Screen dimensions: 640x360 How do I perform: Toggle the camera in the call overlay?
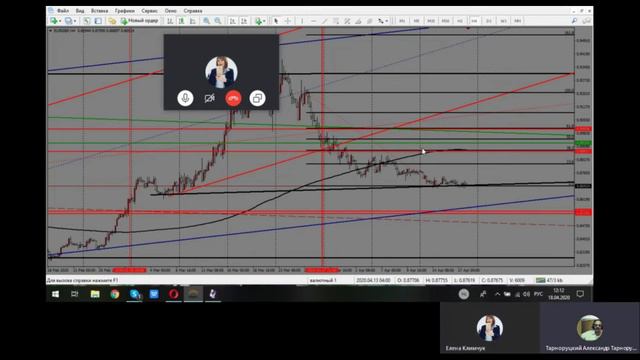click(209, 98)
